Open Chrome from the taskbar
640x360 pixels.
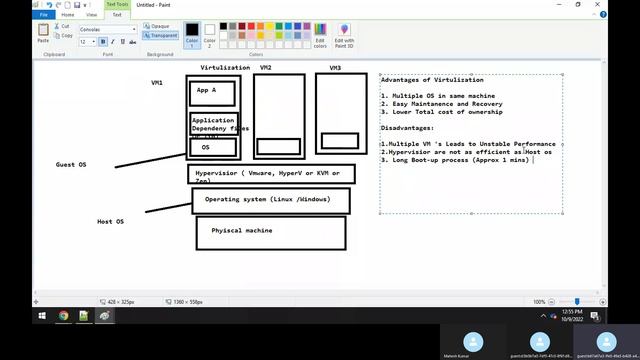pyautogui.click(x=63, y=316)
